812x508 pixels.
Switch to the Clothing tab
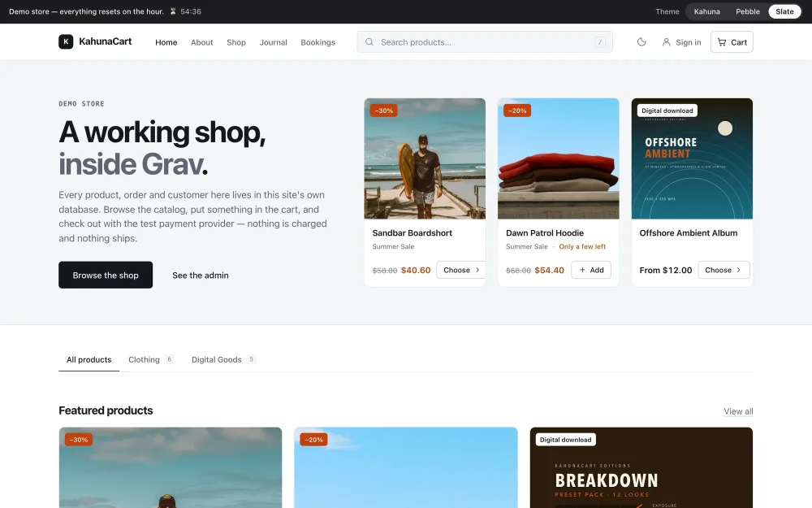[x=151, y=360]
